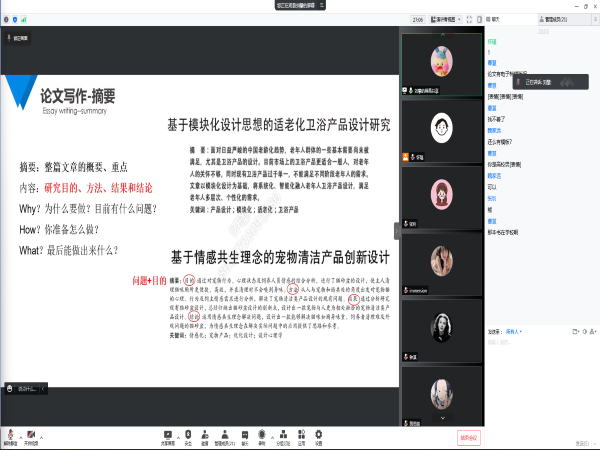The height and width of the screenshot is (450, 600).
Task: Mute the microphone in the bottom toolbar
Action: (x=8, y=435)
